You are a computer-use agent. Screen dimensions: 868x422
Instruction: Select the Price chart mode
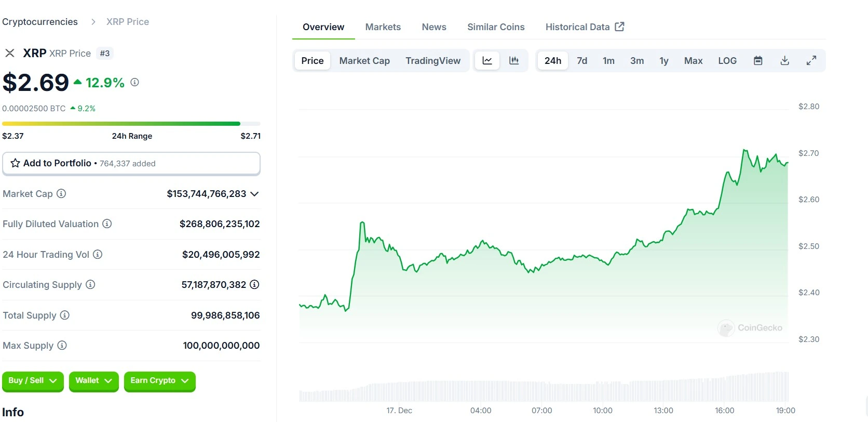click(x=313, y=61)
